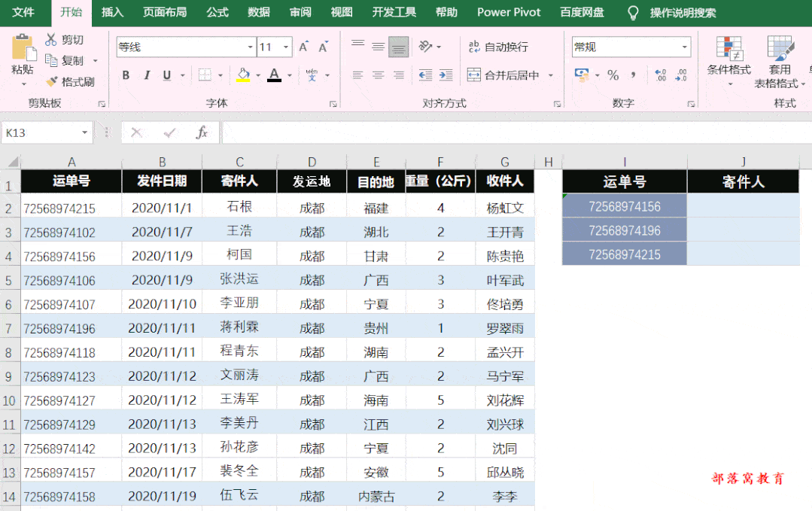Open Conditional Formatting (条件格式)
Image resolution: width=812 pixels, height=511 pixels.
(x=729, y=61)
